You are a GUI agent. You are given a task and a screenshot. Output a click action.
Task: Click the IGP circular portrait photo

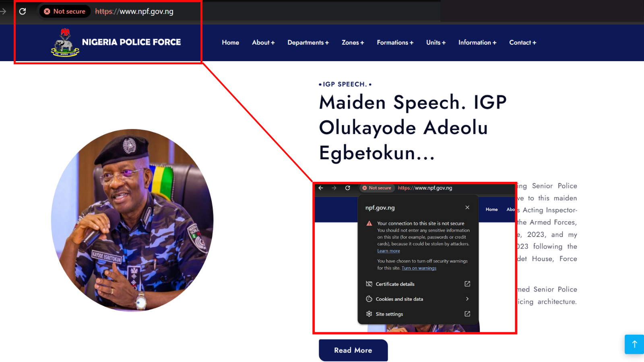coord(132,220)
